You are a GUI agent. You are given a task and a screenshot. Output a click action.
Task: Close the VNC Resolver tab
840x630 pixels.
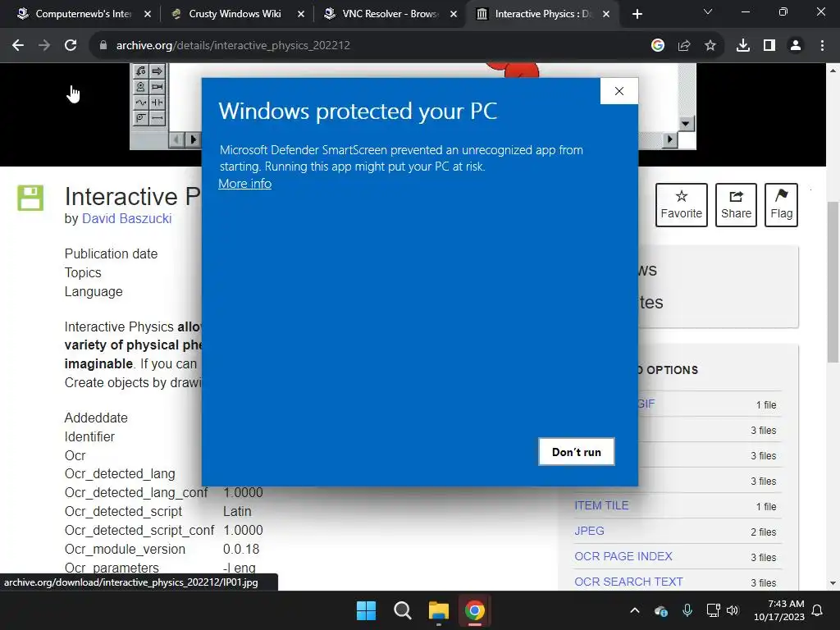(x=454, y=14)
